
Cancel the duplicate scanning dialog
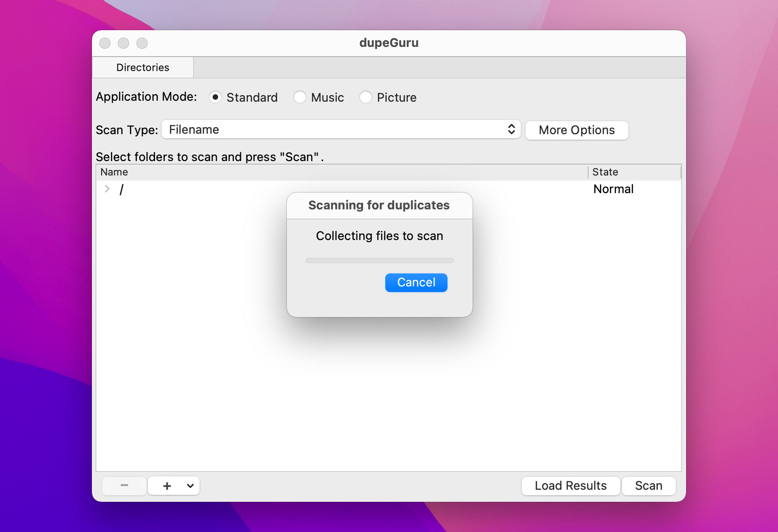[416, 282]
